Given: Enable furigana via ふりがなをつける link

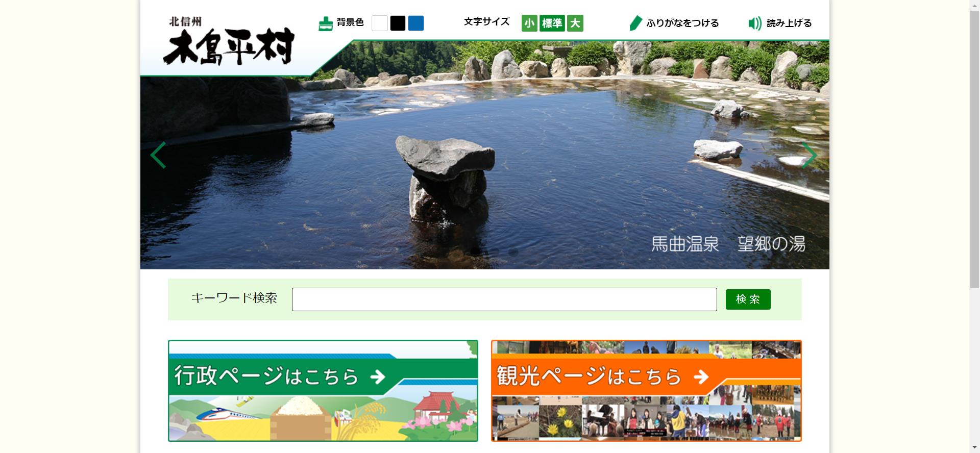Looking at the screenshot, I should pos(682,23).
